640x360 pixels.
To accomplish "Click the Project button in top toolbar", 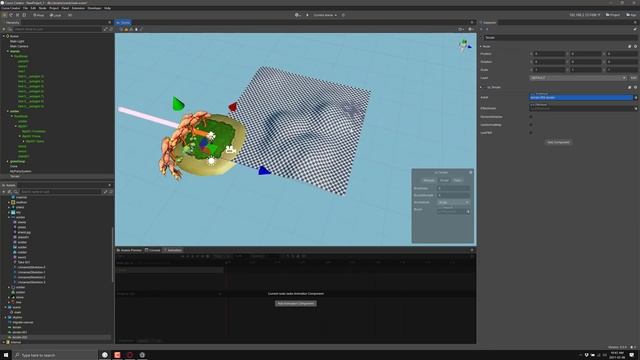I will tap(613, 15).
